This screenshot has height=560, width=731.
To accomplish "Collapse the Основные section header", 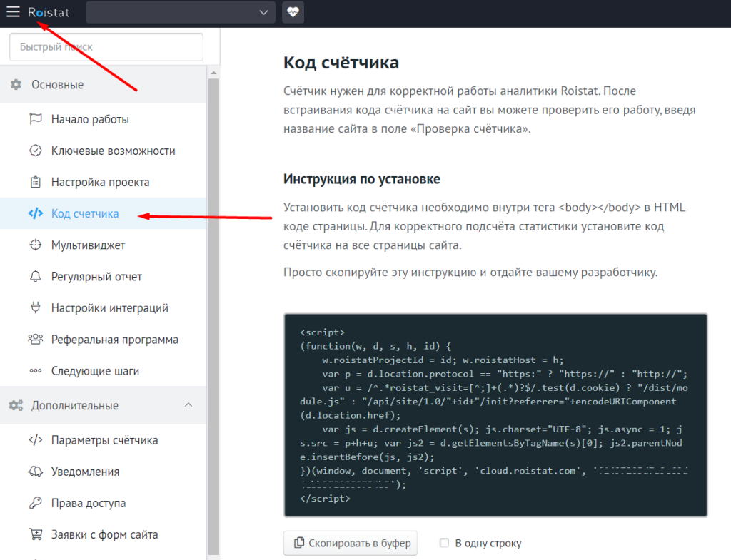I will (57, 85).
